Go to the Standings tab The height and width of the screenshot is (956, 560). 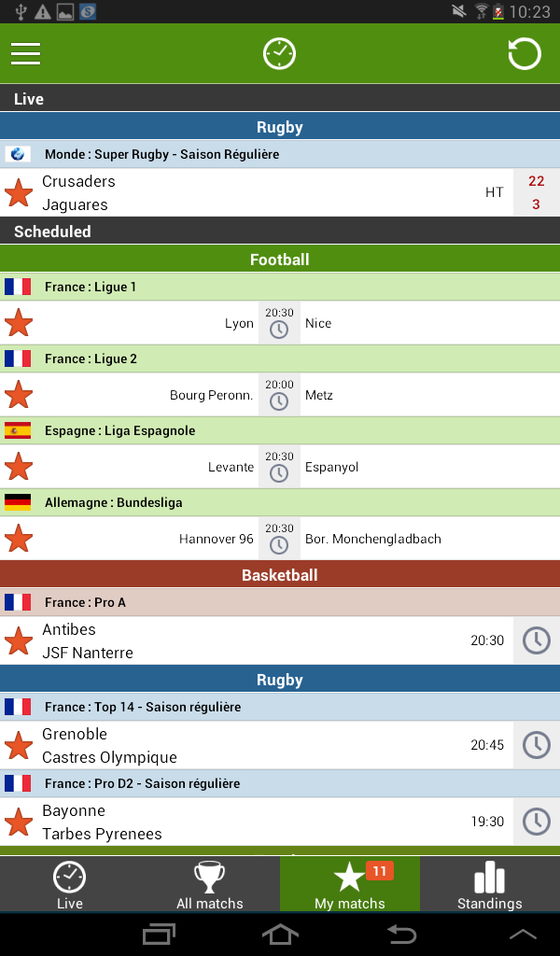(x=490, y=884)
